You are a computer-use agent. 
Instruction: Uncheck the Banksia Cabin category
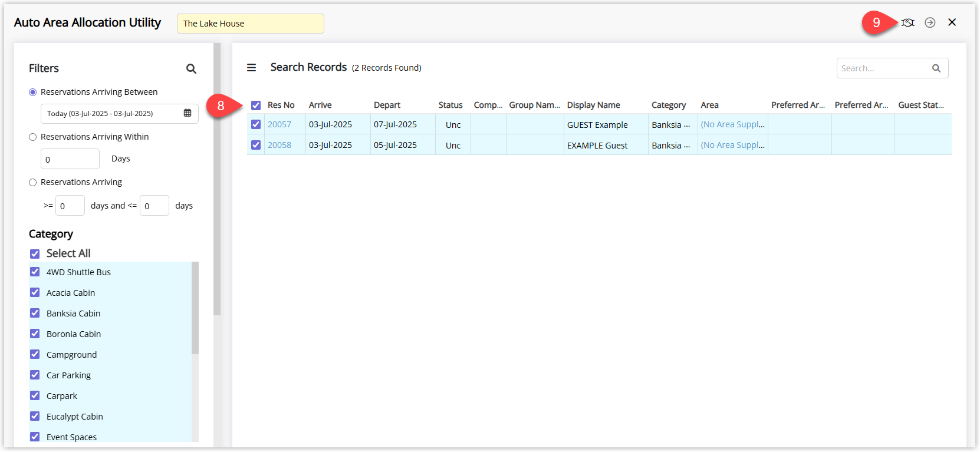(35, 313)
